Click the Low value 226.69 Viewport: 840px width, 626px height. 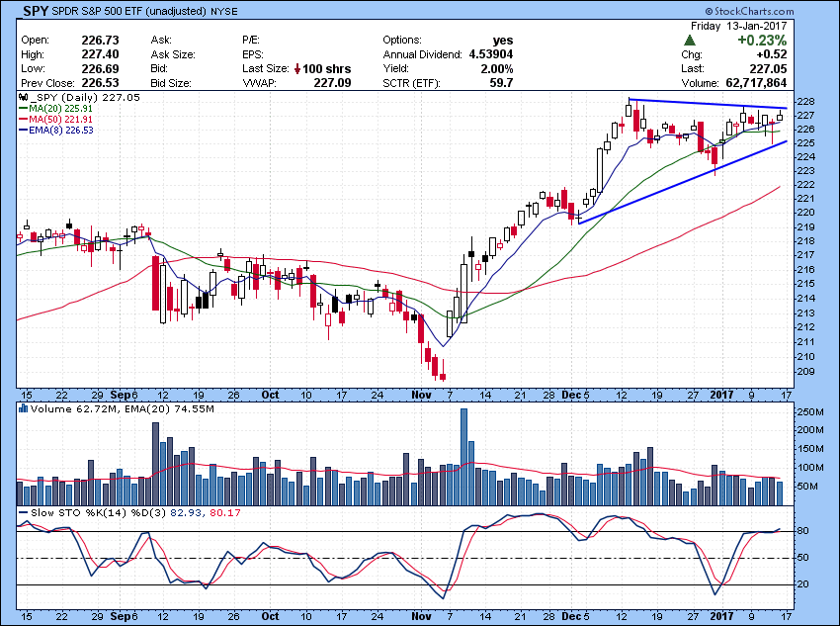tap(100, 68)
